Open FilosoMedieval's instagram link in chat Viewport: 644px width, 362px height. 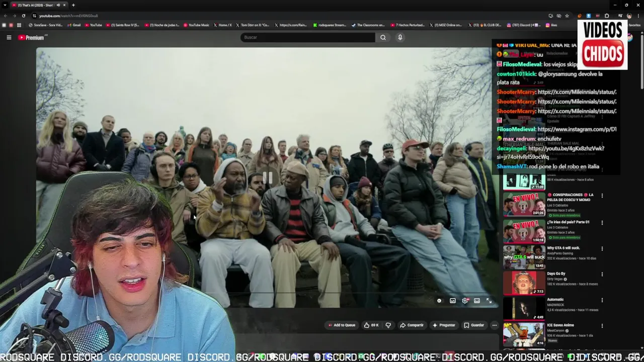point(577,129)
